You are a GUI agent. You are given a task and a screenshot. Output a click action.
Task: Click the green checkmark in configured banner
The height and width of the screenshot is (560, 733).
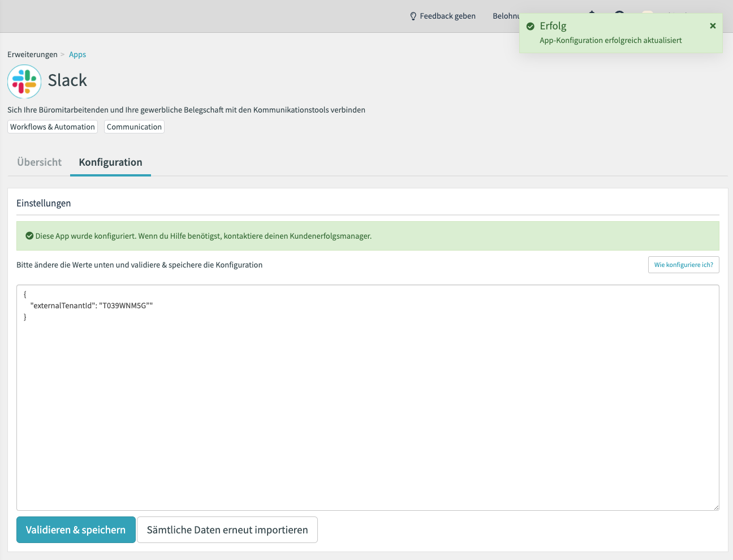29,236
